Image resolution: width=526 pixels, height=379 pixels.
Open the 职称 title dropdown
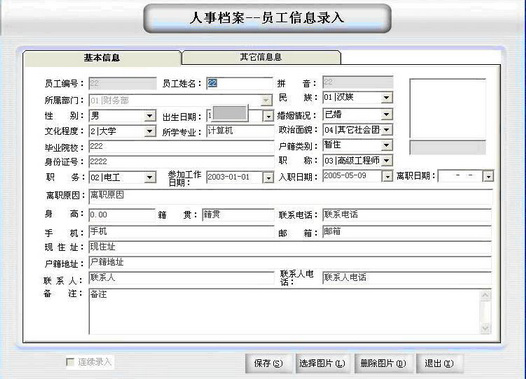pyautogui.click(x=386, y=161)
